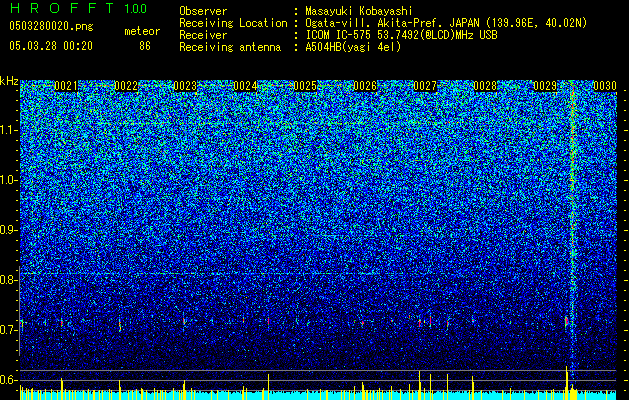Click time marker 0028
Image resolution: width=629 pixels, height=400 pixels.
coord(485,86)
